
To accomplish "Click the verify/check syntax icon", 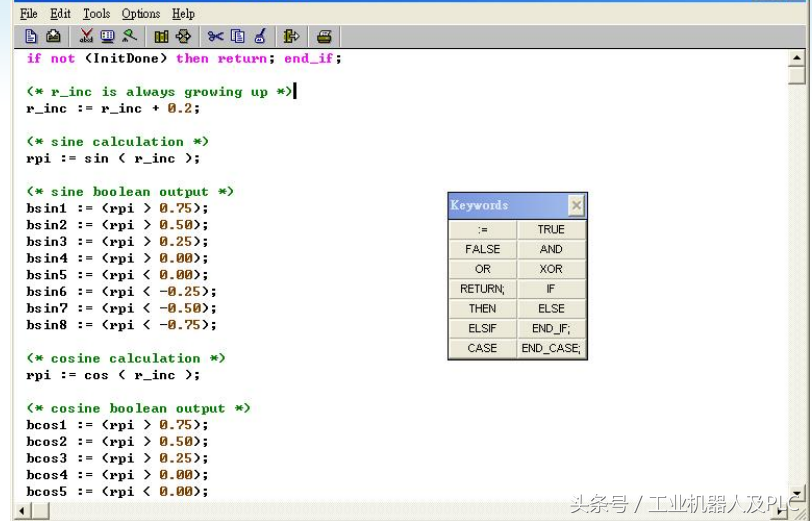I will pos(85,36).
